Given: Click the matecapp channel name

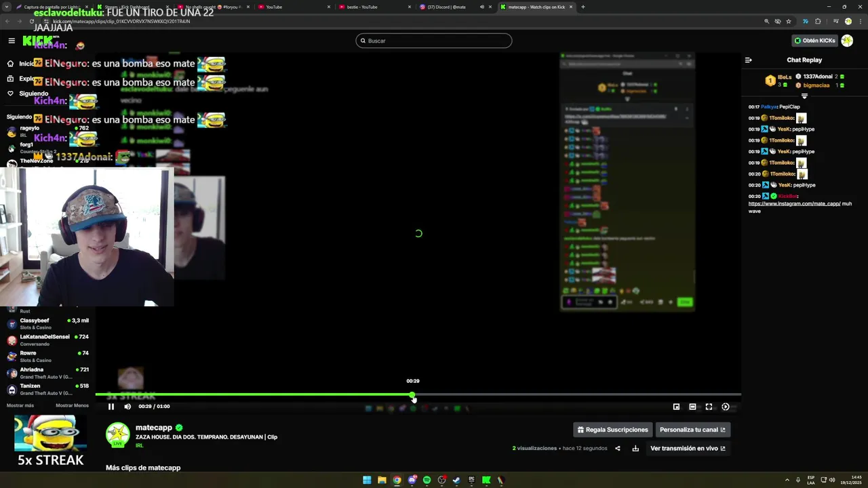Looking at the screenshot, I should click(x=154, y=428).
